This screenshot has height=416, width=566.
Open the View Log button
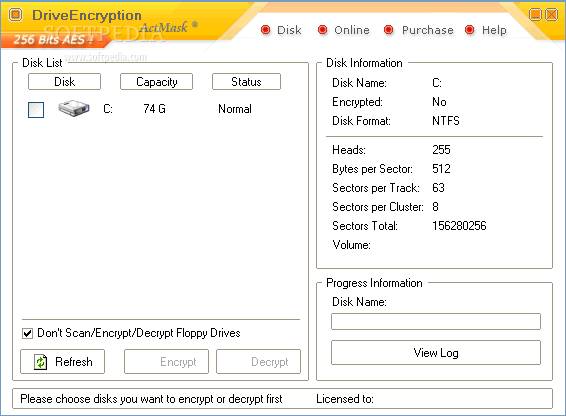pos(436,353)
